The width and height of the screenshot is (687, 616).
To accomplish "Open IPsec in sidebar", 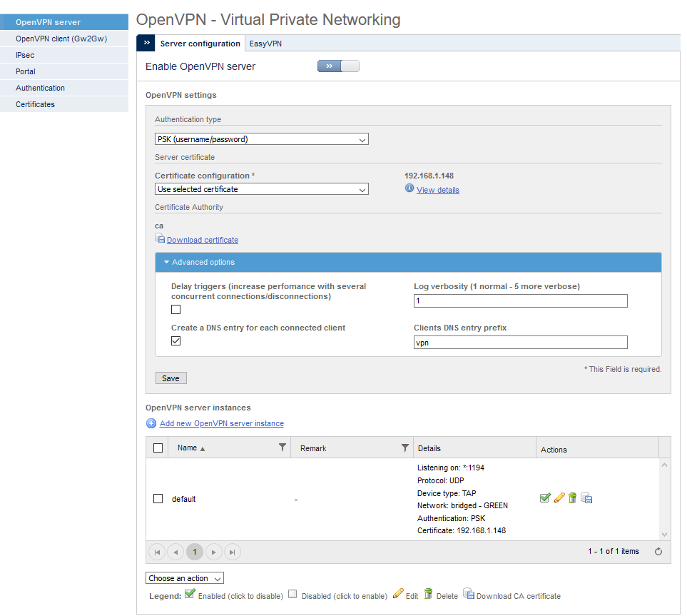I will (64, 55).
